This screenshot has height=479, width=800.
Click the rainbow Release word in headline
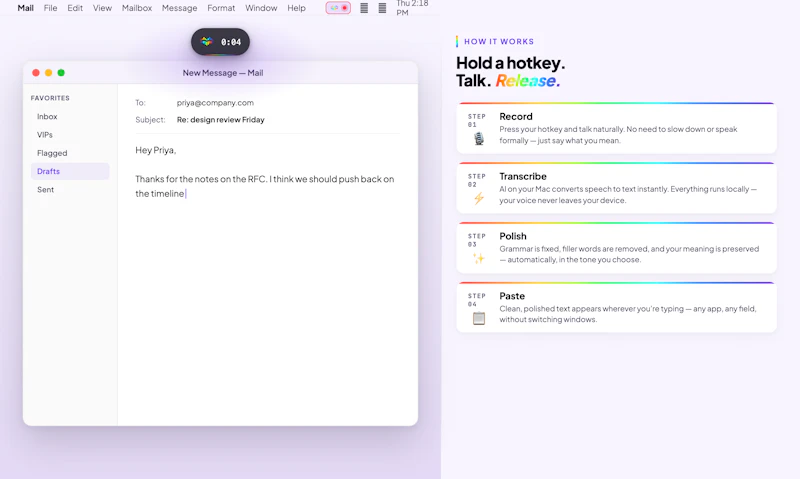click(528, 81)
